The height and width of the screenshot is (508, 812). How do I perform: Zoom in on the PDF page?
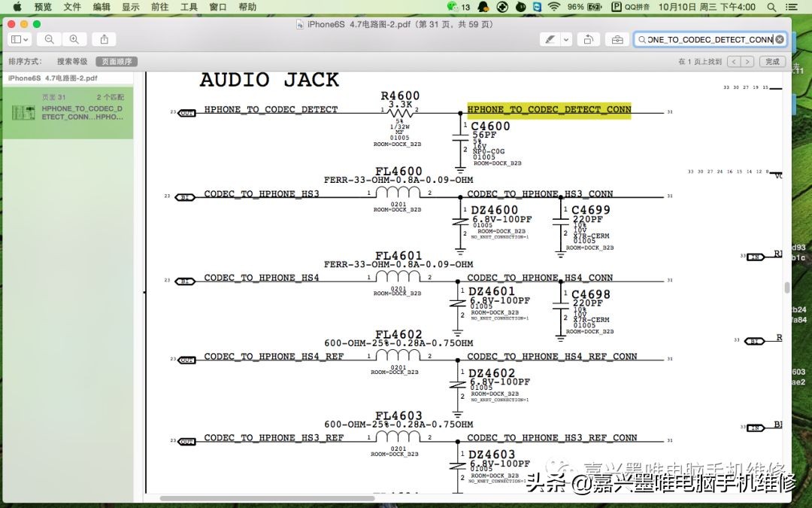tap(74, 39)
